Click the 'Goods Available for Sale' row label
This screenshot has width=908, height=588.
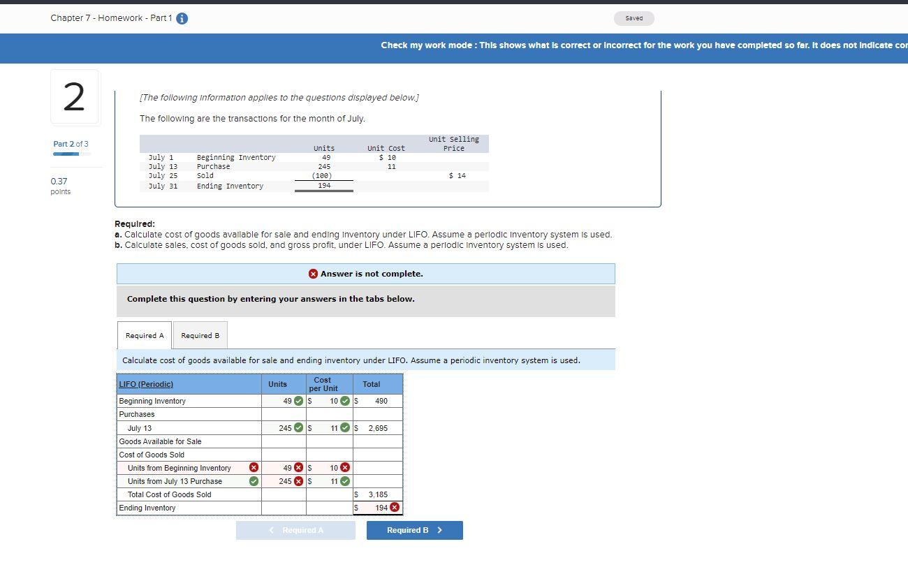(160, 441)
